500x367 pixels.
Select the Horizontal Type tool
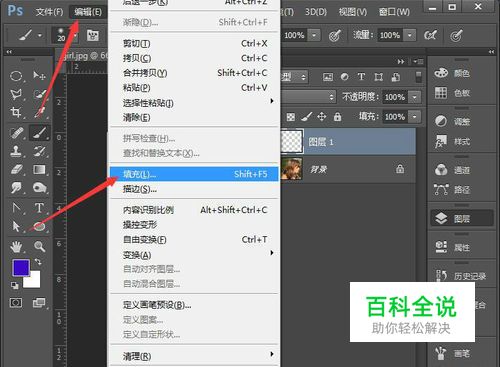(39, 208)
